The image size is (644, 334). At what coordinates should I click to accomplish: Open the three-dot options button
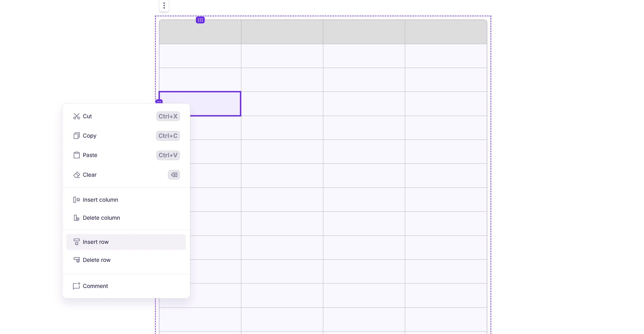click(x=164, y=6)
